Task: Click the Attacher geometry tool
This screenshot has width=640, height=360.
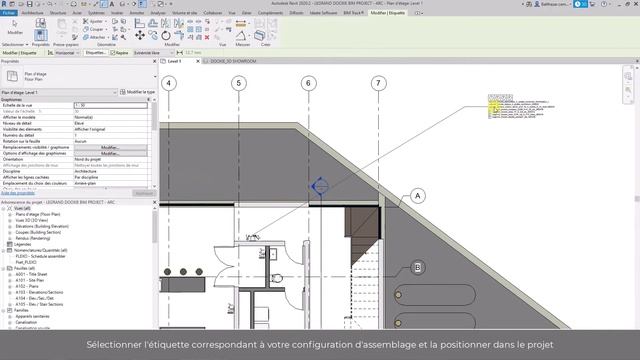Action: pyautogui.click(x=95, y=37)
